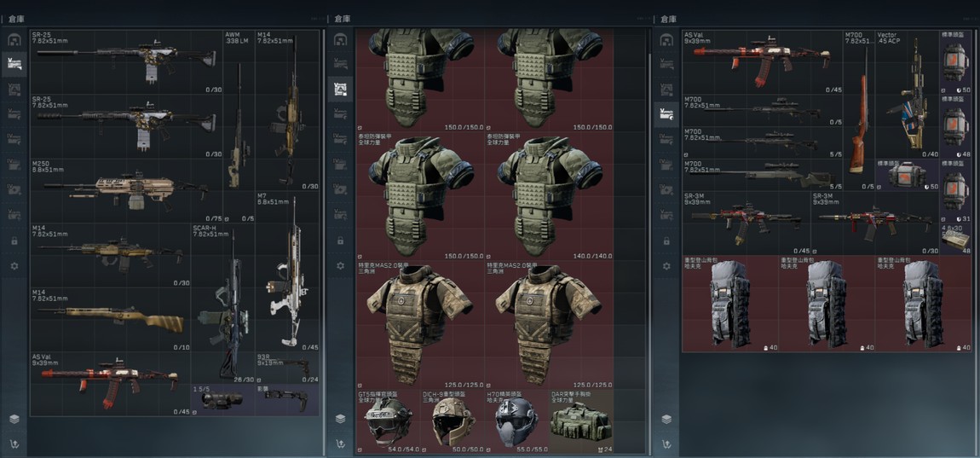Image resolution: width=980 pixels, height=458 pixels.
Task: Select the Vector .45 ACP submachine gun
Action: point(908,94)
